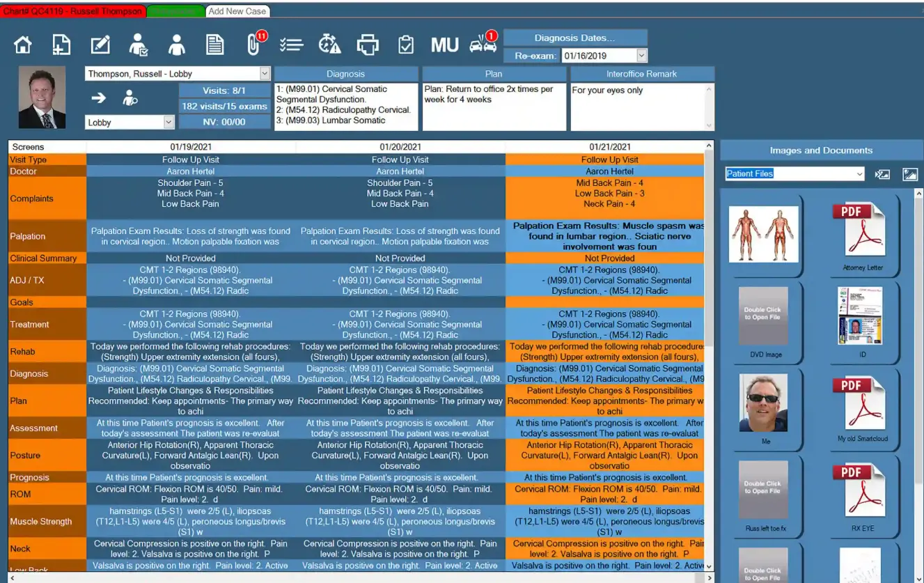Open the timer alert icon
The height and width of the screenshot is (583, 924).
(330, 44)
